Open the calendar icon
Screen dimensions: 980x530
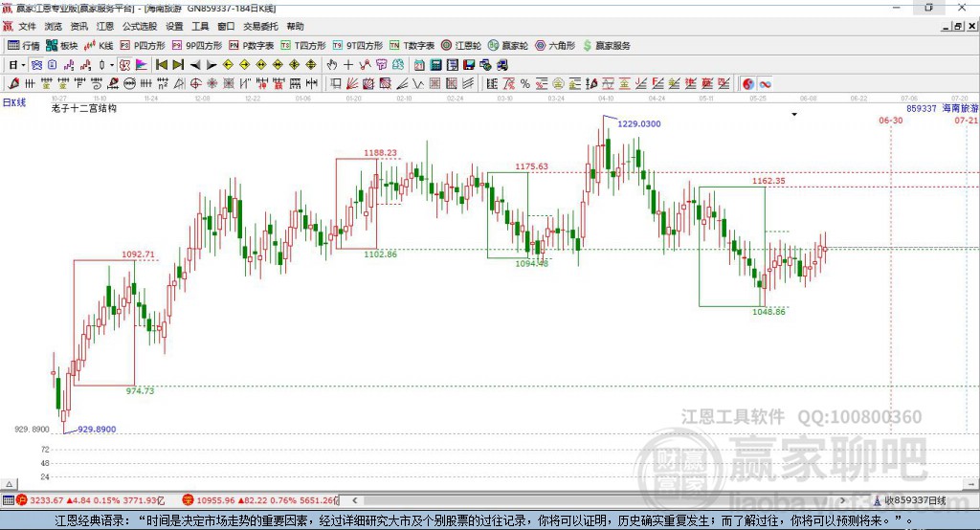click(419, 65)
